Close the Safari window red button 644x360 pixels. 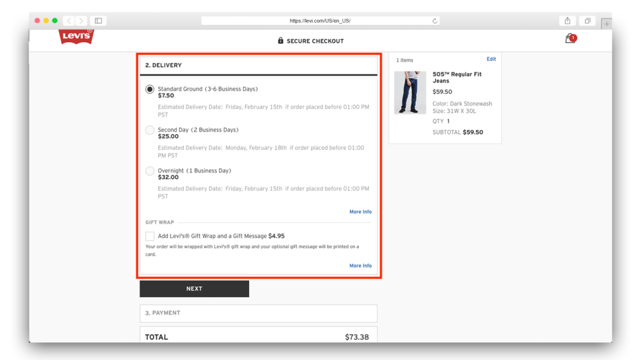click(37, 21)
